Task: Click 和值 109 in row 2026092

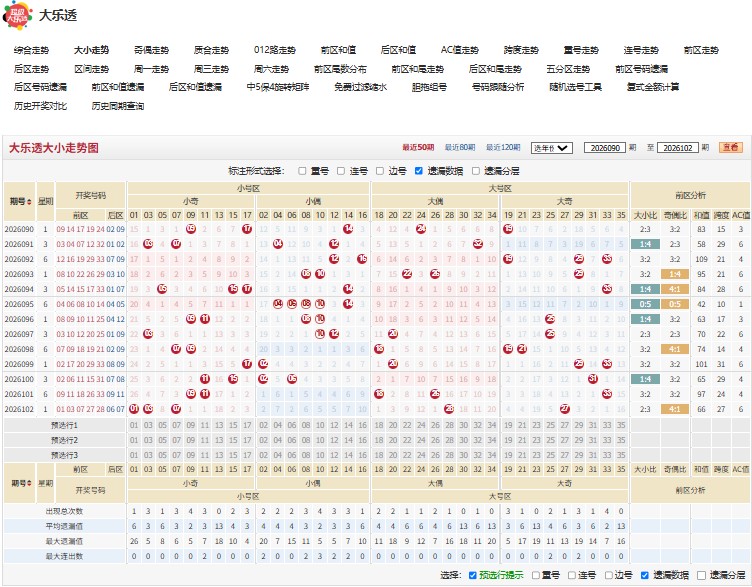Action: tap(701, 259)
